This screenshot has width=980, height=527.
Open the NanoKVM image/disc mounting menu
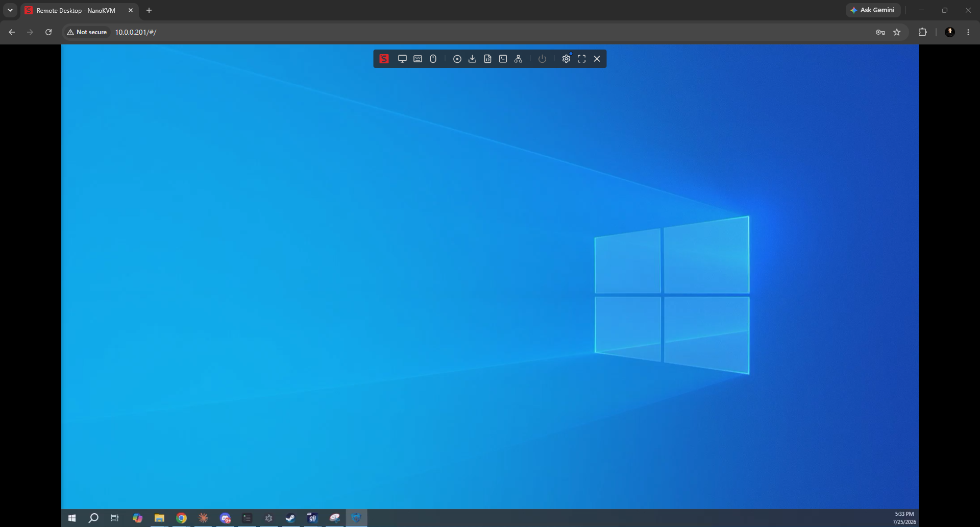tap(457, 59)
